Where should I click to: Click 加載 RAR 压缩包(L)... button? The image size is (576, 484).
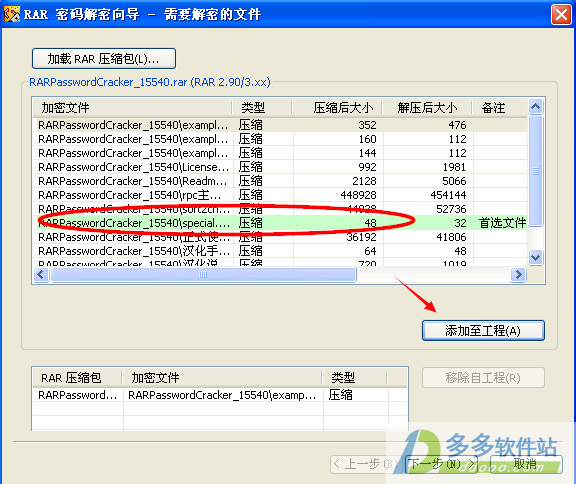pos(104,59)
